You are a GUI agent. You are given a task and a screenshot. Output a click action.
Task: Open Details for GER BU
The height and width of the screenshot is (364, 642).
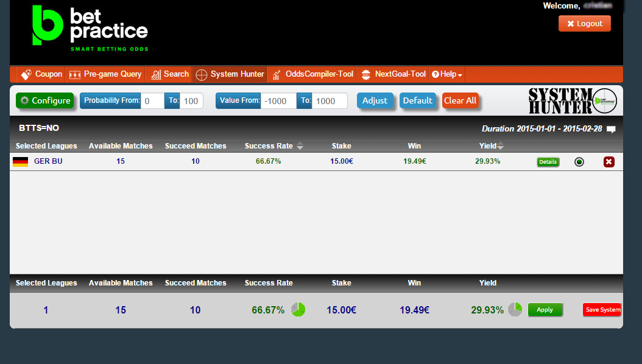[x=548, y=162]
